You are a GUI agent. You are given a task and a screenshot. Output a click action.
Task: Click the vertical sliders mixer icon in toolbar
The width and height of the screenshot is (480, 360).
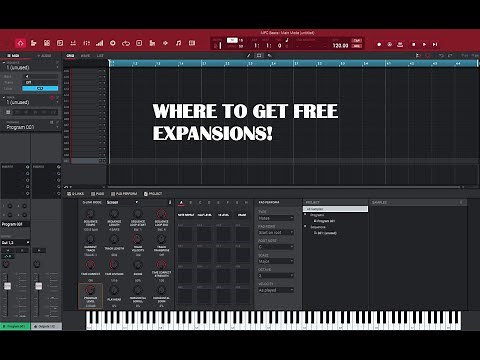click(x=86, y=43)
